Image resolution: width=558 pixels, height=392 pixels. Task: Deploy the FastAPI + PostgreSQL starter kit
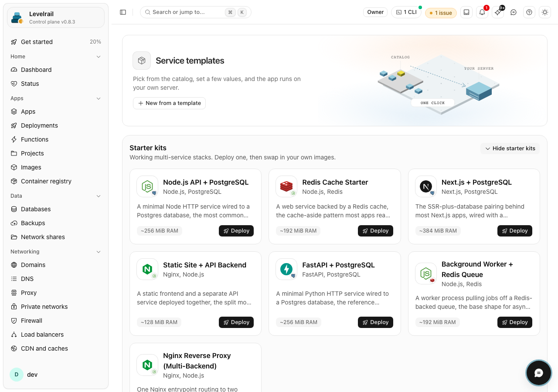(375, 322)
